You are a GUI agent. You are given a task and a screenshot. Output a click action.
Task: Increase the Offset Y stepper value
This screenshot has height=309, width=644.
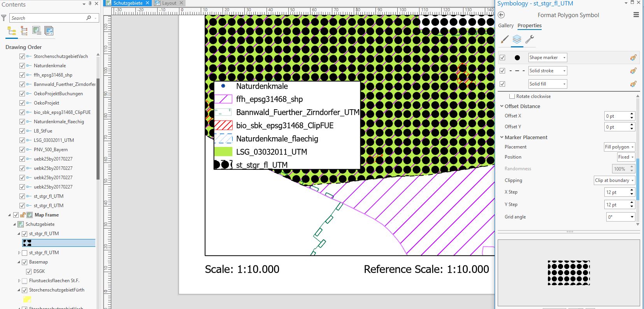click(x=632, y=124)
